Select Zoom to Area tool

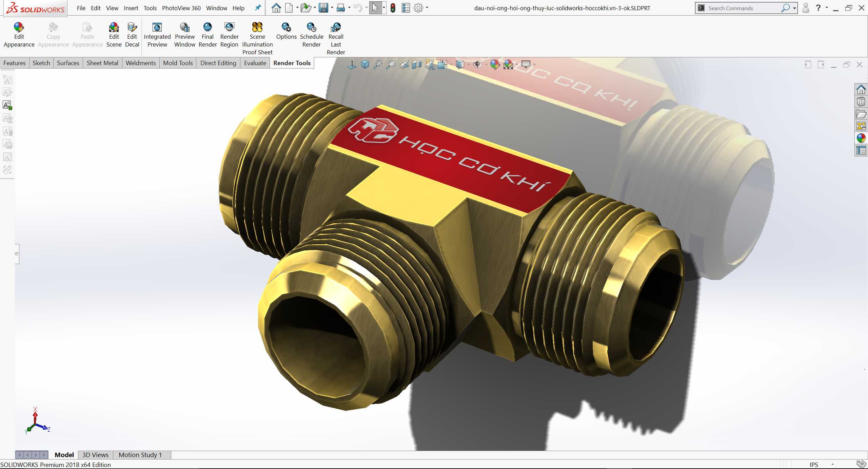(391, 64)
